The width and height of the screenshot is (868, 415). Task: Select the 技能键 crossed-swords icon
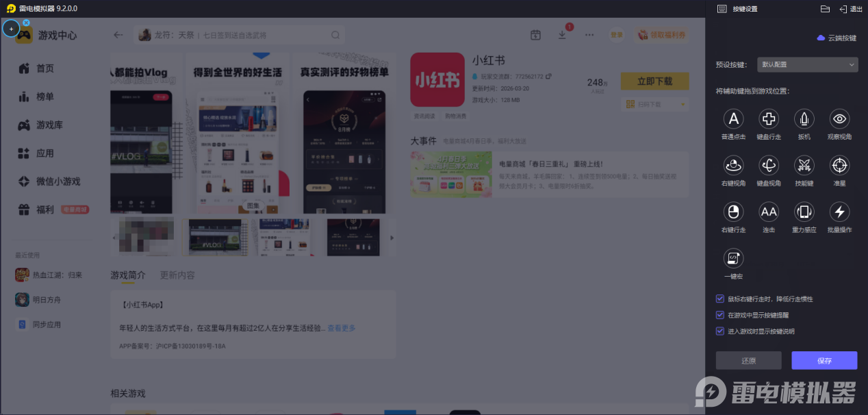pyautogui.click(x=804, y=165)
